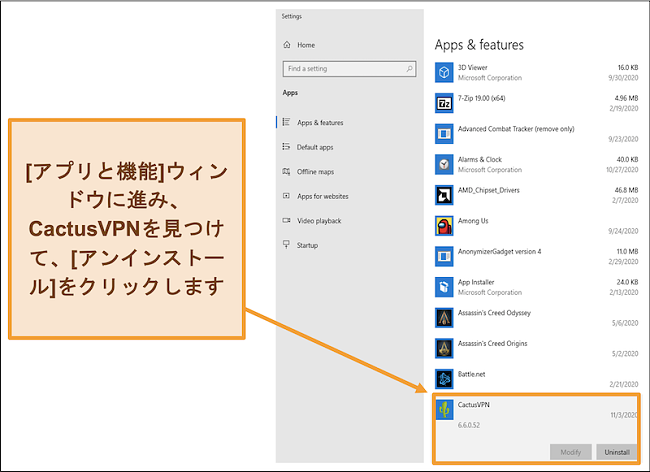Click the 9/24/2020 date for Among Us
650x472 pixels.
point(623,231)
